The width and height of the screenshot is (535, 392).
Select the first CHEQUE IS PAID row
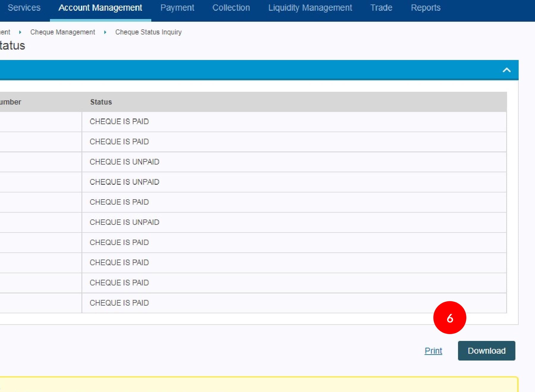coord(119,121)
